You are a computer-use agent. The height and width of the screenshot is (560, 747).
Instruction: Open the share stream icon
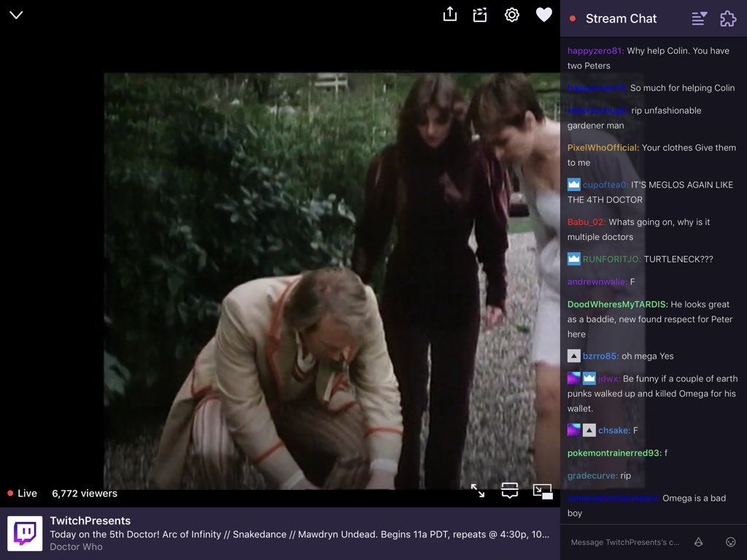[x=449, y=15]
